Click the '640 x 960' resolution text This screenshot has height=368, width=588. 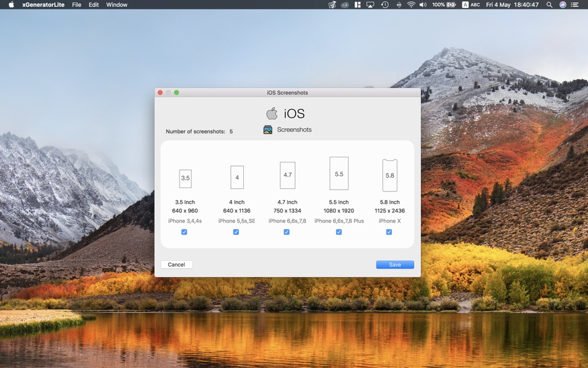click(x=185, y=211)
